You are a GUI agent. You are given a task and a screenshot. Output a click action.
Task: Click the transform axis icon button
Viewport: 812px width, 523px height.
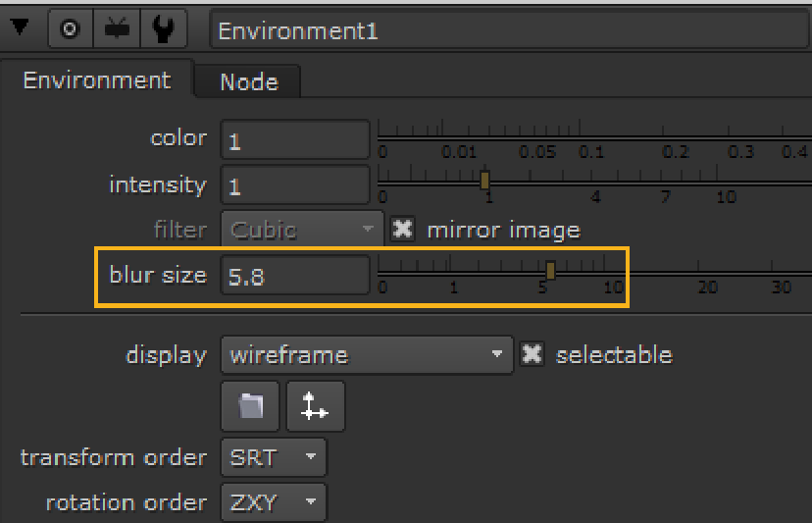click(315, 405)
